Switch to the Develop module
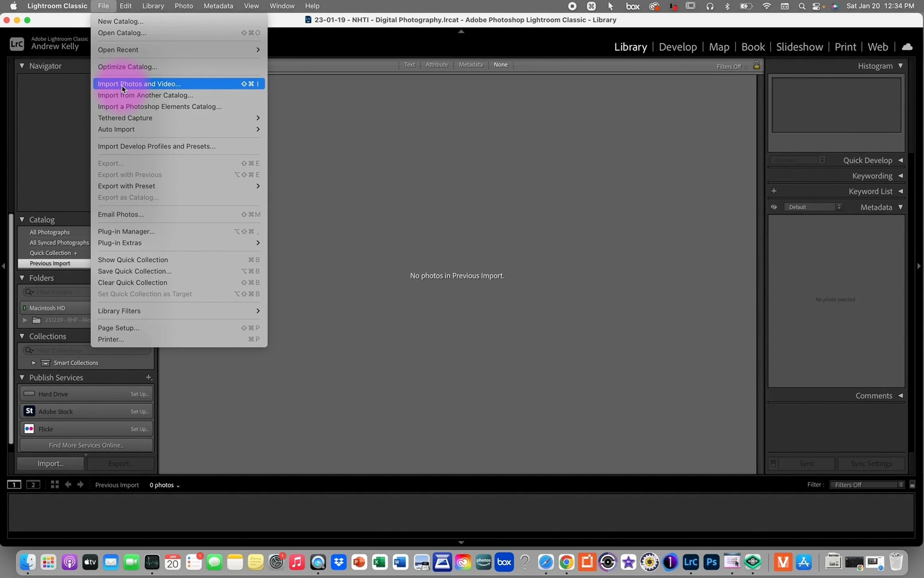Viewport: 924px width, 578px height. 677,47
